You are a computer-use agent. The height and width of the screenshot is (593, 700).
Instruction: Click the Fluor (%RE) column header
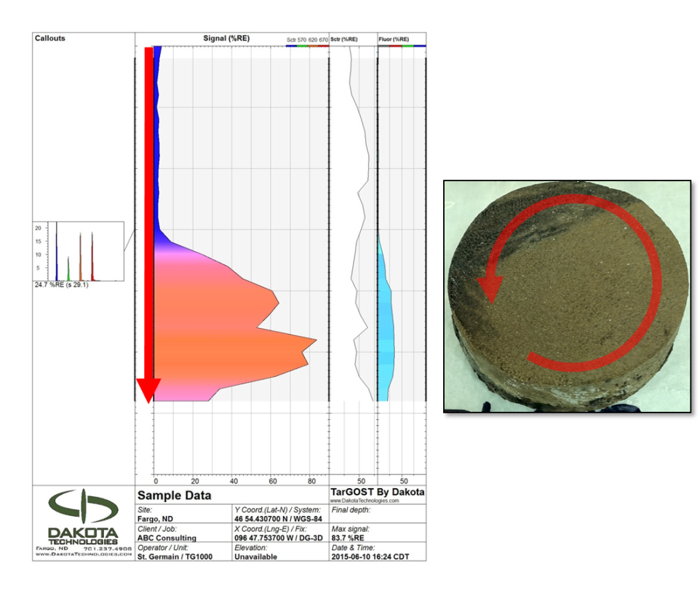pos(394,38)
